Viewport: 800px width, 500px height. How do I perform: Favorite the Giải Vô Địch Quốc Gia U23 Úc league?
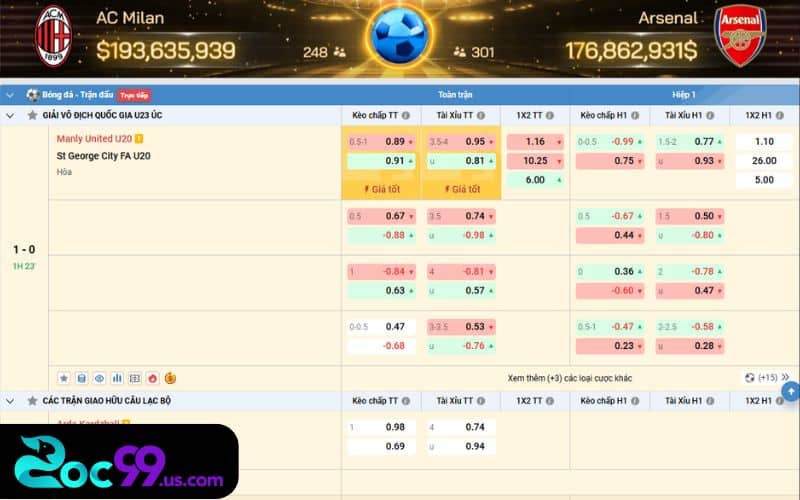point(33,115)
